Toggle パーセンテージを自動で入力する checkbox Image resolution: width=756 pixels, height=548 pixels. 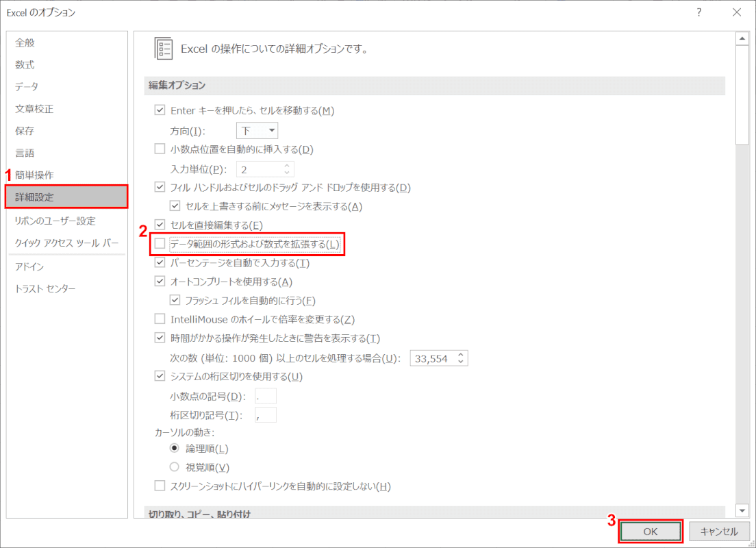160,262
